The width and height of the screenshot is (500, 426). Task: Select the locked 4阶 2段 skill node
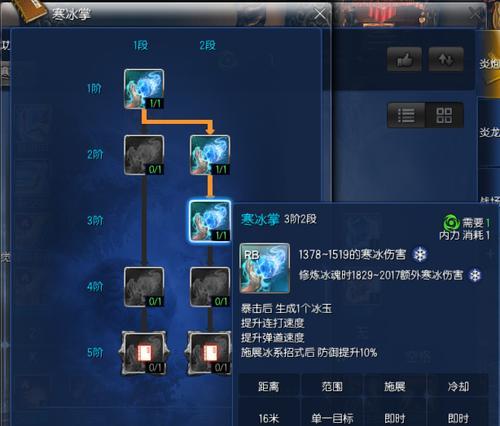point(210,287)
